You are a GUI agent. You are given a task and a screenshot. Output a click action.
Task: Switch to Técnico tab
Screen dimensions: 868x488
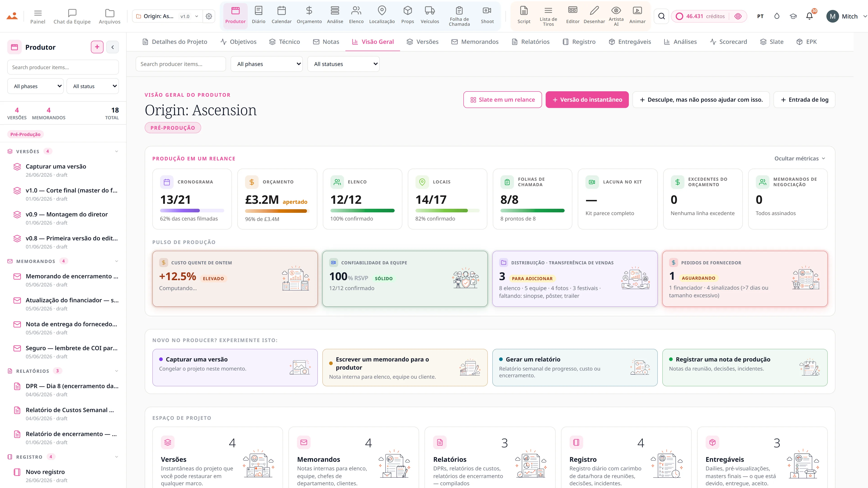click(285, 42)
